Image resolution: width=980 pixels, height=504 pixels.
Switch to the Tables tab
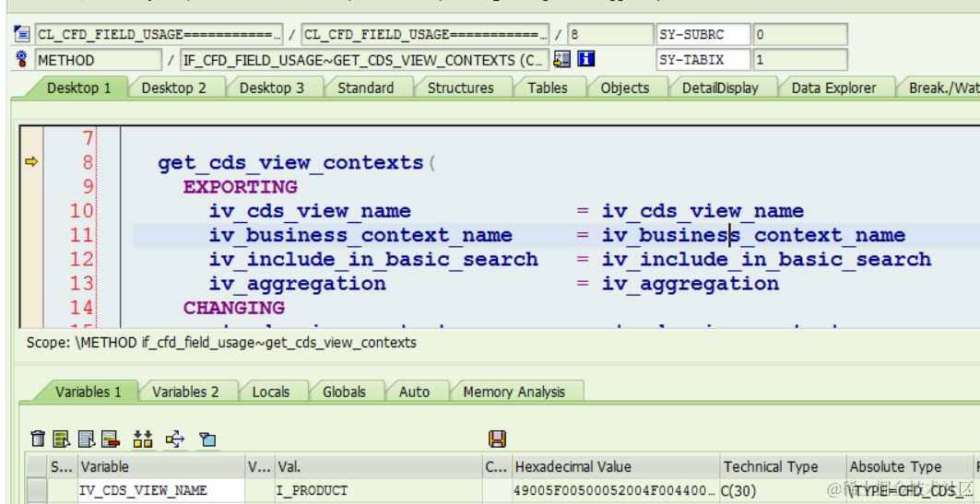pyautogui.click(x=548, y=88)
